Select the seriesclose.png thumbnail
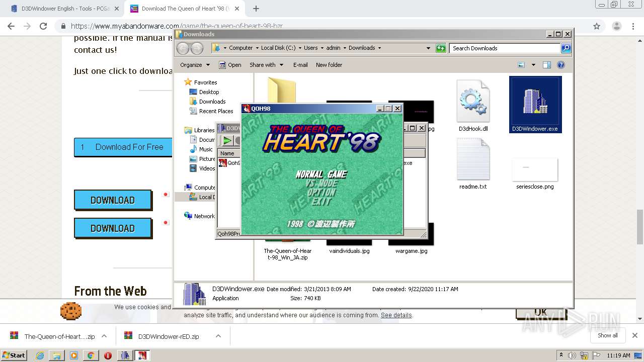 535,173
